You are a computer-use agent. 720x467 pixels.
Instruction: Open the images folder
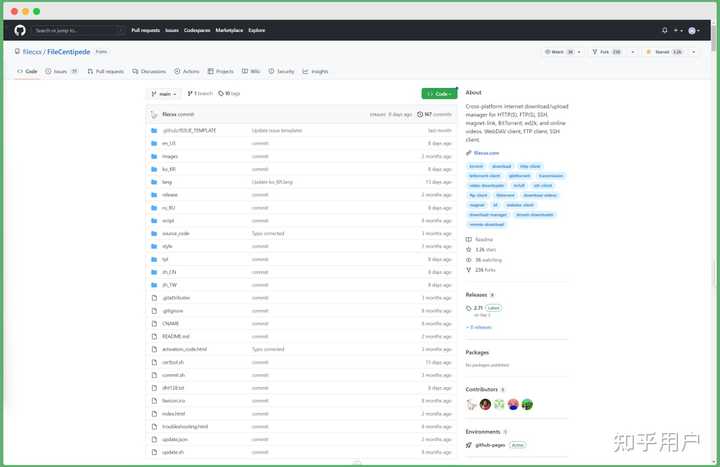[x=170, y=156]
